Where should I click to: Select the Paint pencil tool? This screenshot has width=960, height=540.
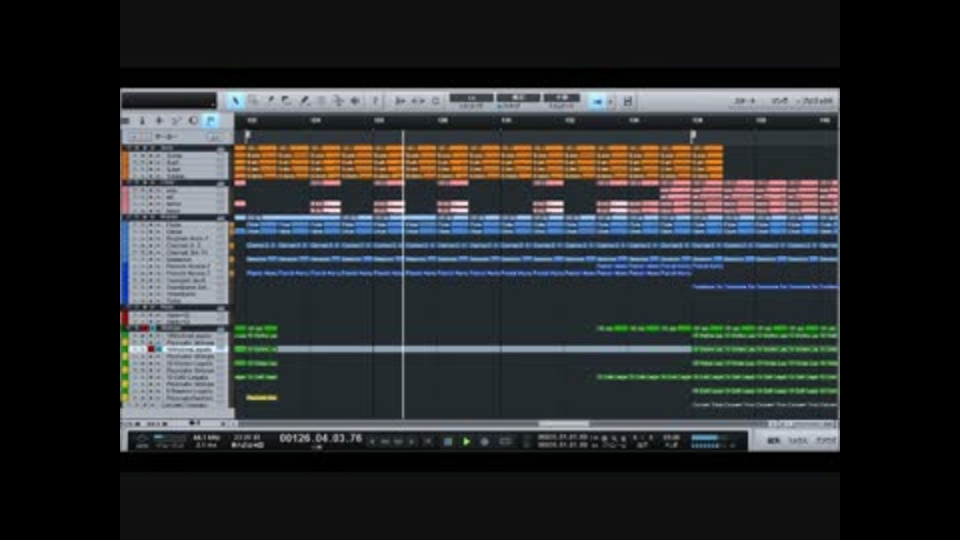click(304, 101)
